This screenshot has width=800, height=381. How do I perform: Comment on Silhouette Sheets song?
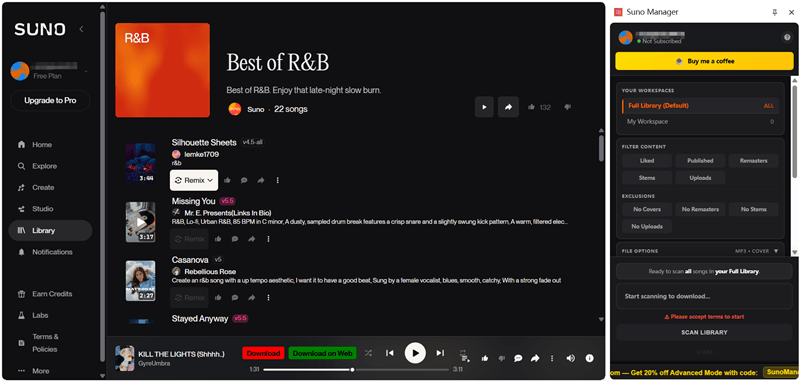point(244,180)
